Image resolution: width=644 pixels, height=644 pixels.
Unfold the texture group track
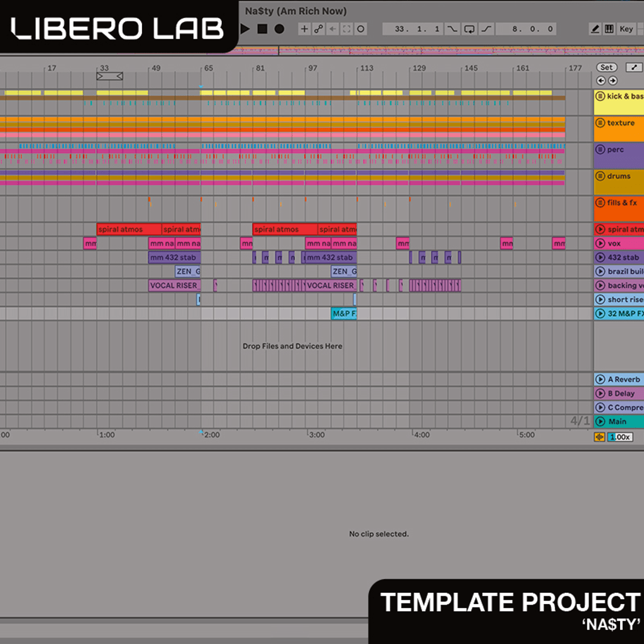coord(600,123)
